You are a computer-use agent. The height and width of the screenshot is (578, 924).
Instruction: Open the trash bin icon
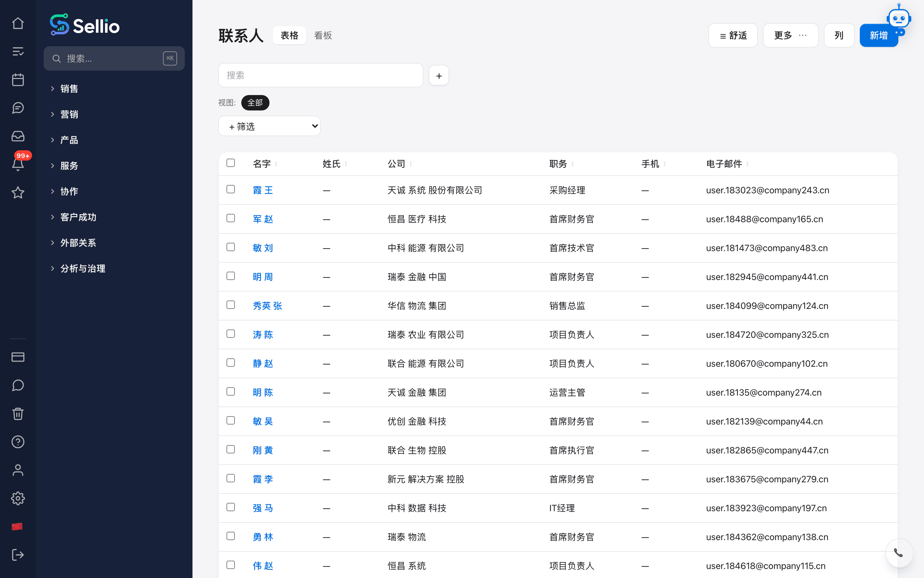click(x=18, y=414)
